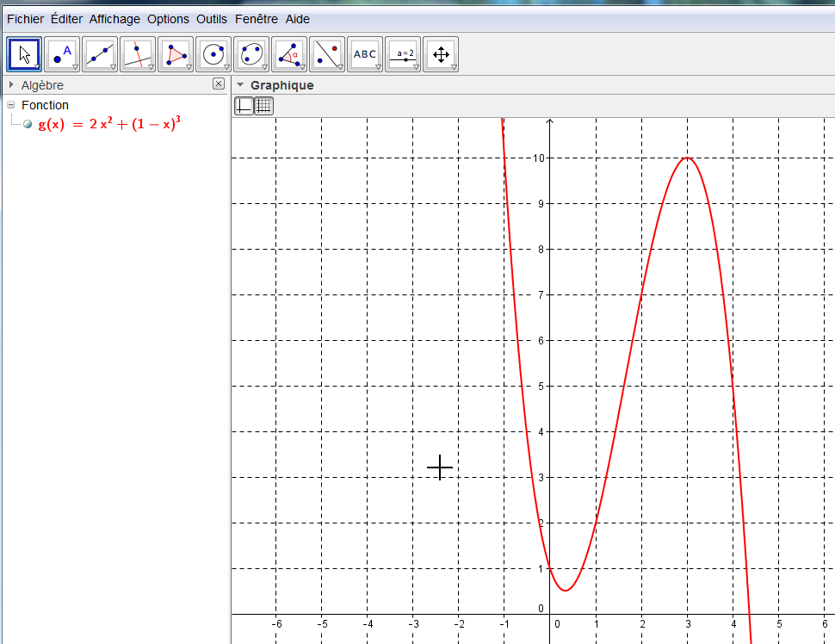The width and height of the screenshot is (835, 644).
Task: Pick the Move Graphics View tool
Action: click(441, 54)
